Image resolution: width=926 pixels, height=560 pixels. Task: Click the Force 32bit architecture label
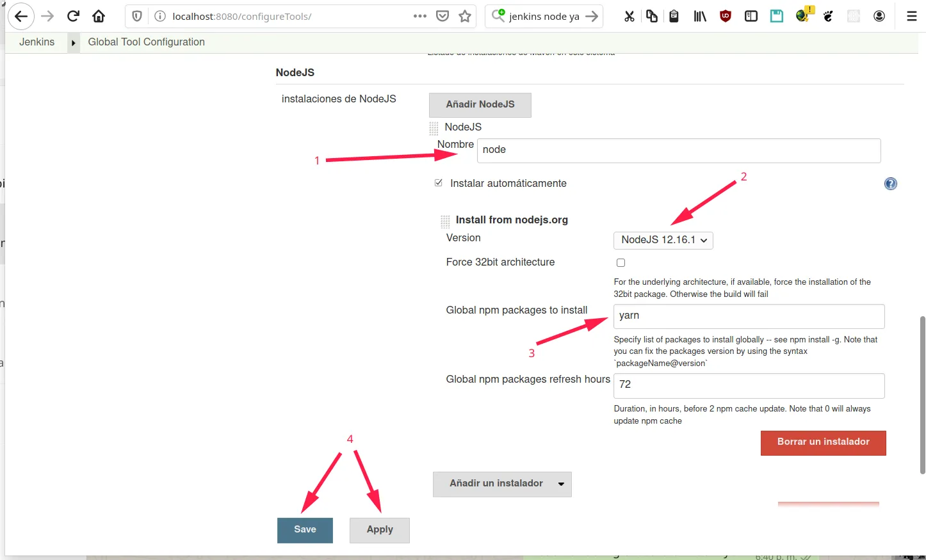click(500, 262)
